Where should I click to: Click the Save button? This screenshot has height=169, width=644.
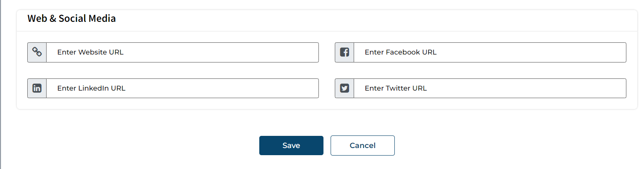[291, 146]
